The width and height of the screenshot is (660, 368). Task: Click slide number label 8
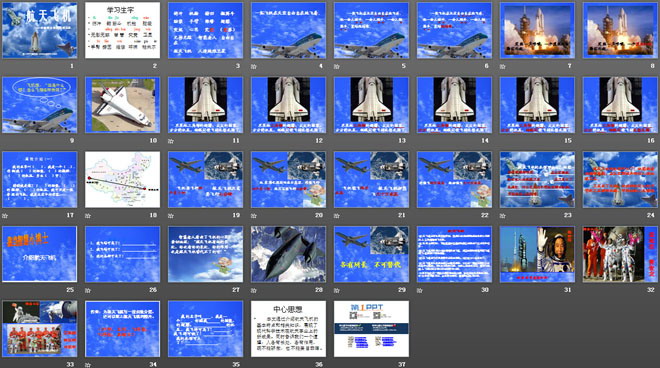tap(652, 66)
